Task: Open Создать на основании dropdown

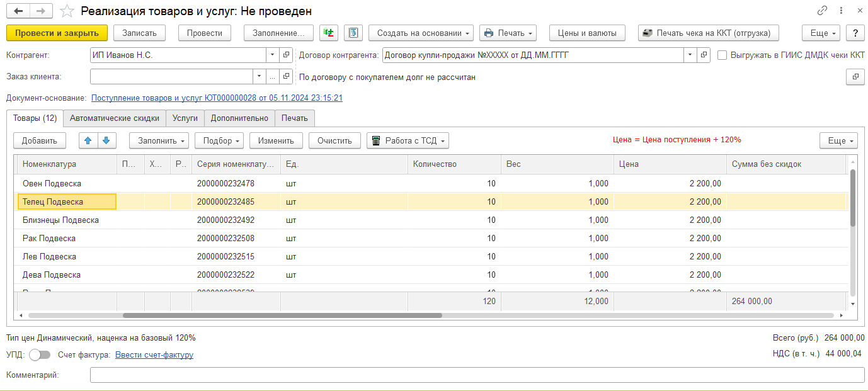Action: point(422,33)
